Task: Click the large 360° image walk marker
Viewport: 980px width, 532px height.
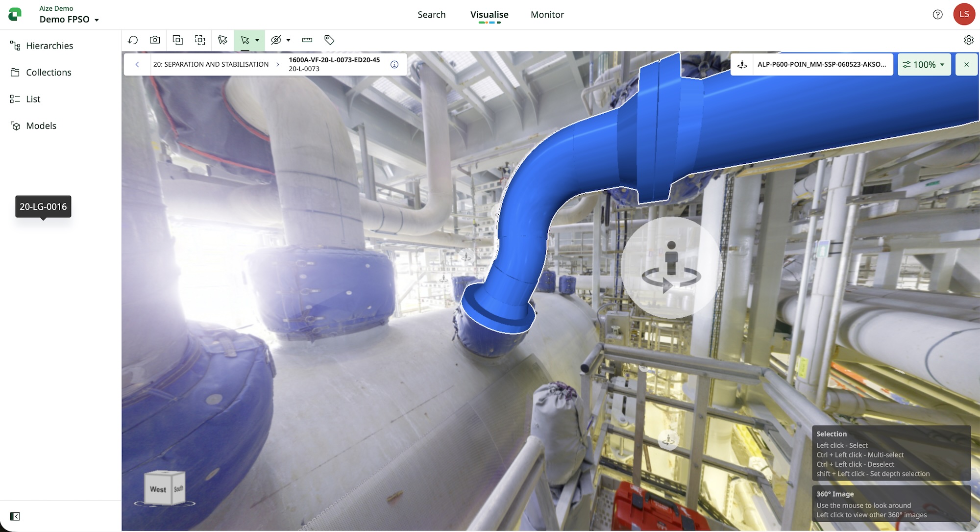Action: coord(671,268)
